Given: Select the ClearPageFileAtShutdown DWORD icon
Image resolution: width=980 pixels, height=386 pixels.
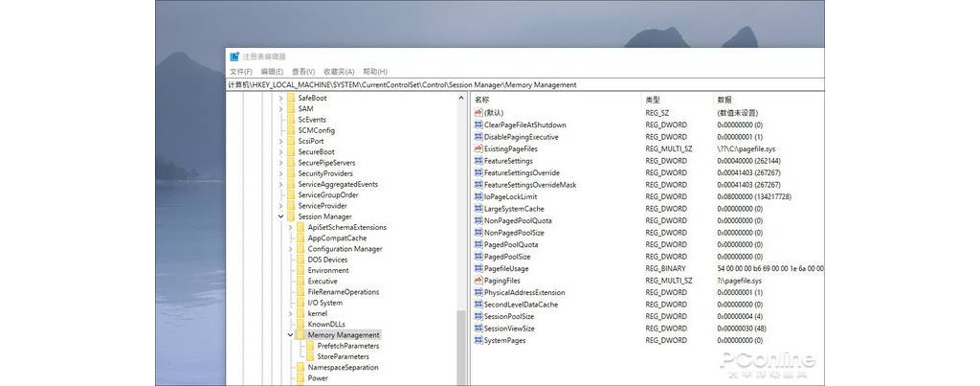Looking at the screenshot, I should click(479, 125).
